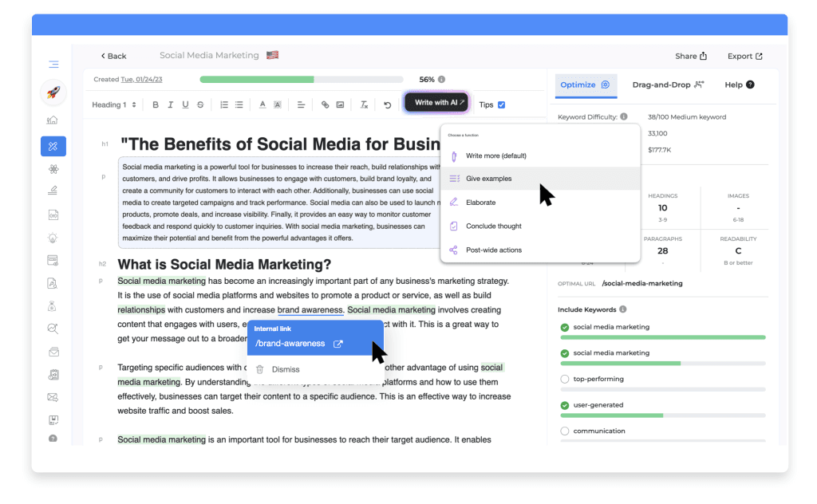Click the clear formatting icon

[364, 104]
